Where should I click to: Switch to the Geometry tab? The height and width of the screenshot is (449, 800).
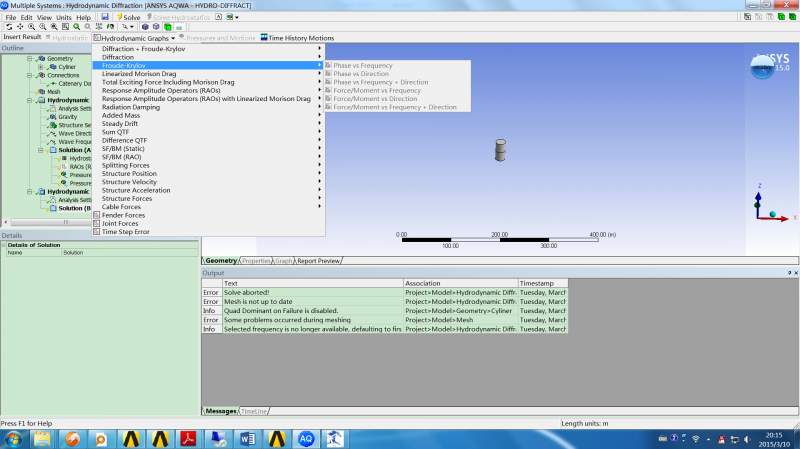[x=221, y=261]
